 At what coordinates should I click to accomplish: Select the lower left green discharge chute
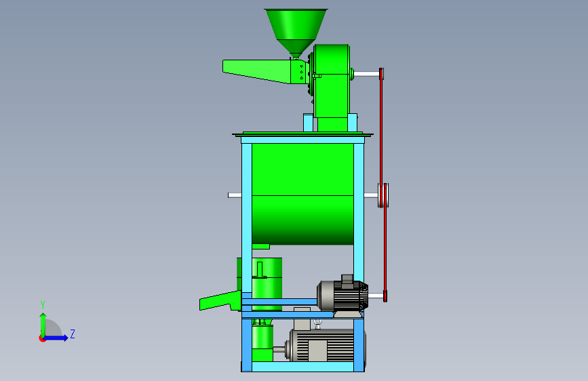(x=220, y=301)
